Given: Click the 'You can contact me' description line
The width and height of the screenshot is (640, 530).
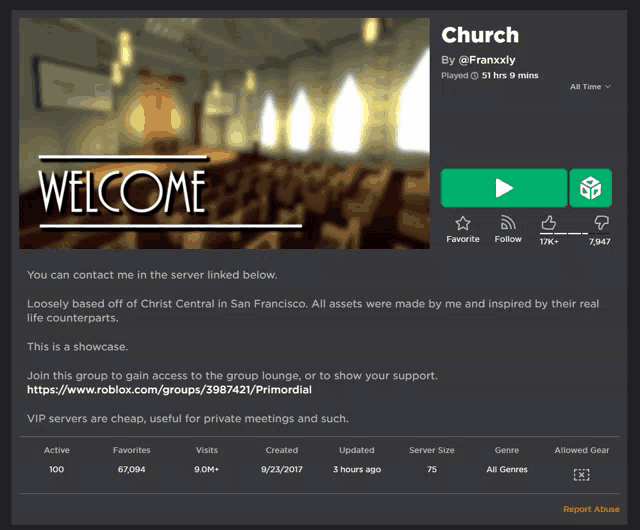Looking at the screenshot, I should (152, 275).
